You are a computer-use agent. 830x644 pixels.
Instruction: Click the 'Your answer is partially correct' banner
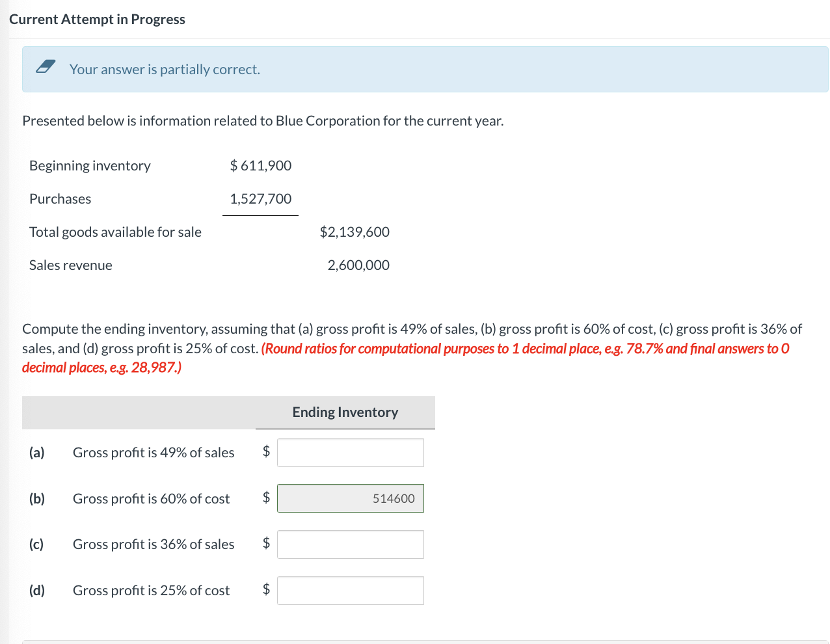(x=425, y=69)
